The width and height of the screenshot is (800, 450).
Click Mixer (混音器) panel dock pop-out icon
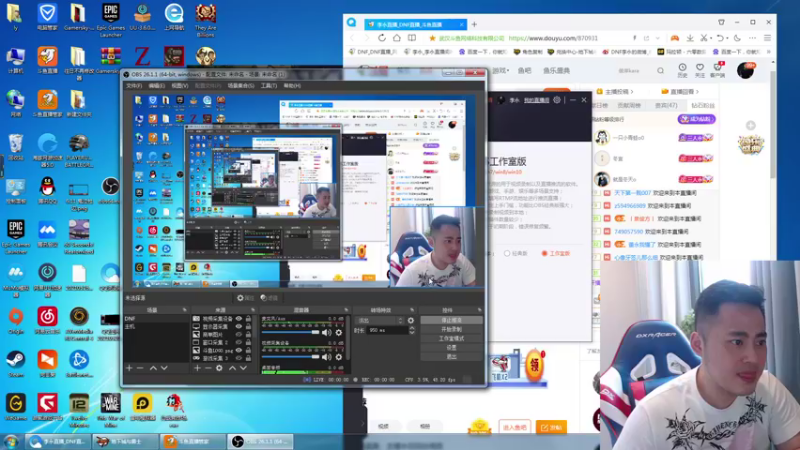[346, 310]
